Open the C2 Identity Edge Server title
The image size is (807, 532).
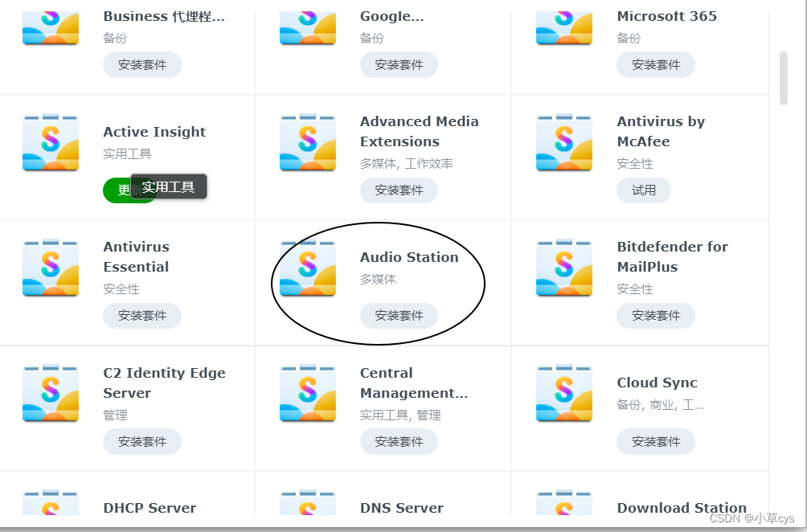[164, 383]
